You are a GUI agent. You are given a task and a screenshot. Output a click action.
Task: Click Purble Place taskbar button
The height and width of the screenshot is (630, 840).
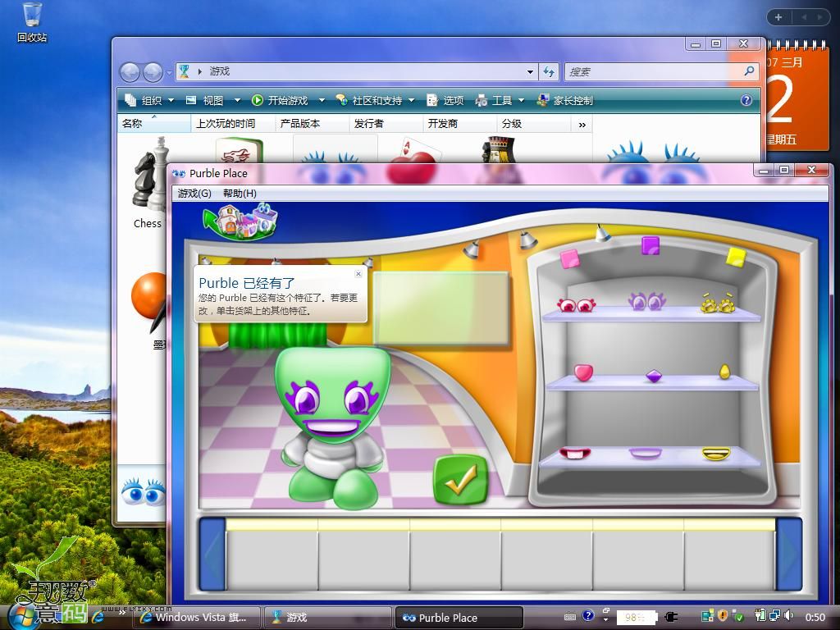[459, 617]
